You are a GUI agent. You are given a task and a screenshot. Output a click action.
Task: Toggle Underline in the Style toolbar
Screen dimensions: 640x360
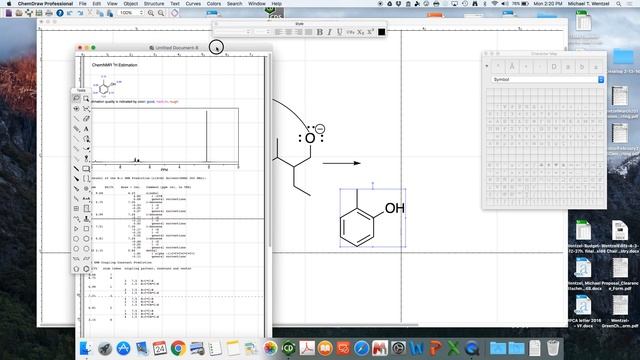pyautogui.click(x=339, y=32)
